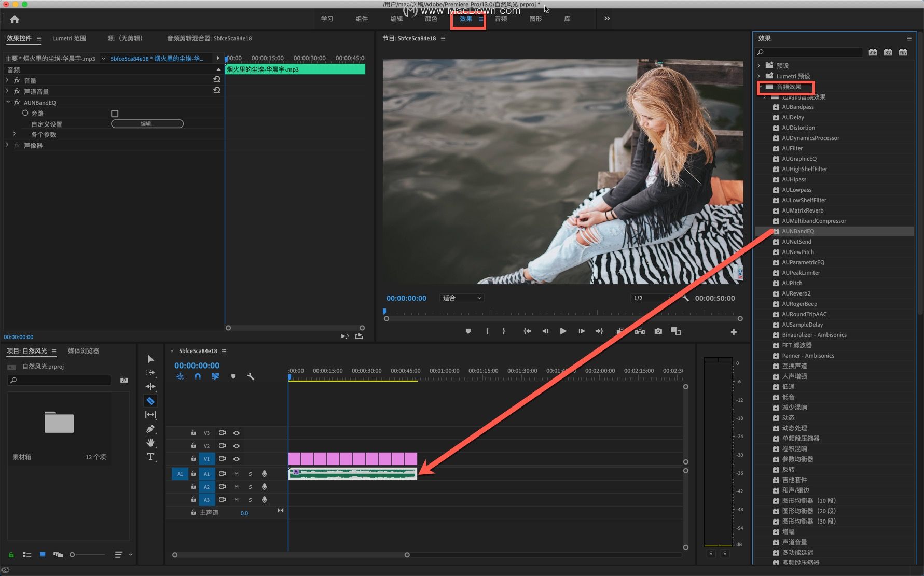Solo the A1 audio track

pyautogui.click(x=250, y=474)
